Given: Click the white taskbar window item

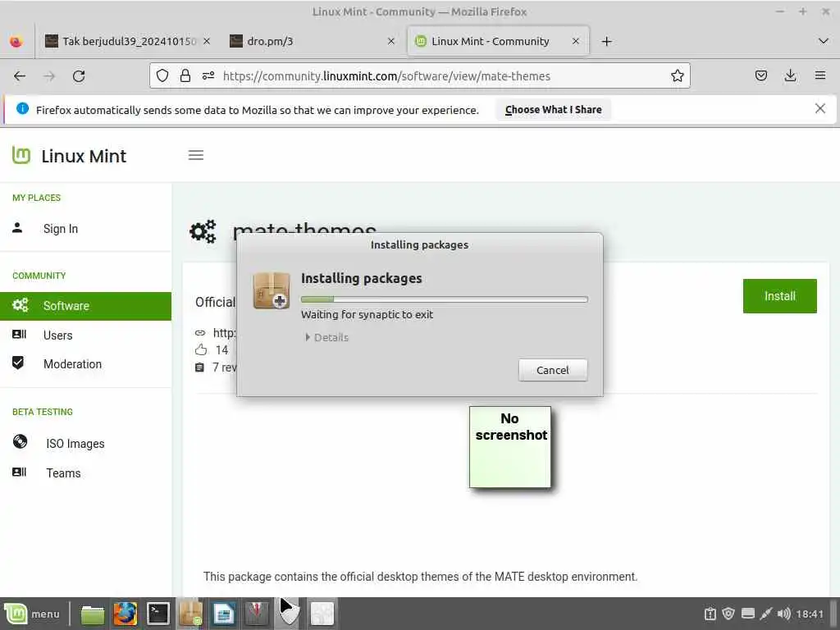Looking at the screenshot, I should pyautogui.click(x=322, y=614).
